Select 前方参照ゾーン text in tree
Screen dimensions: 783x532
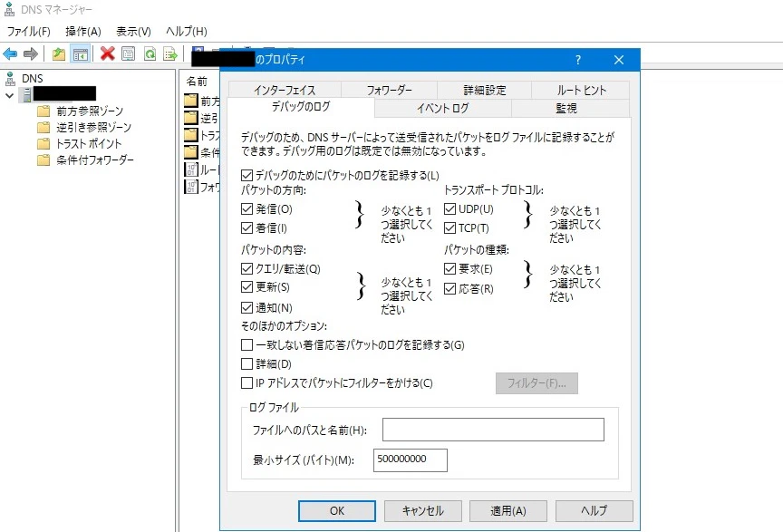pos(90,111)
